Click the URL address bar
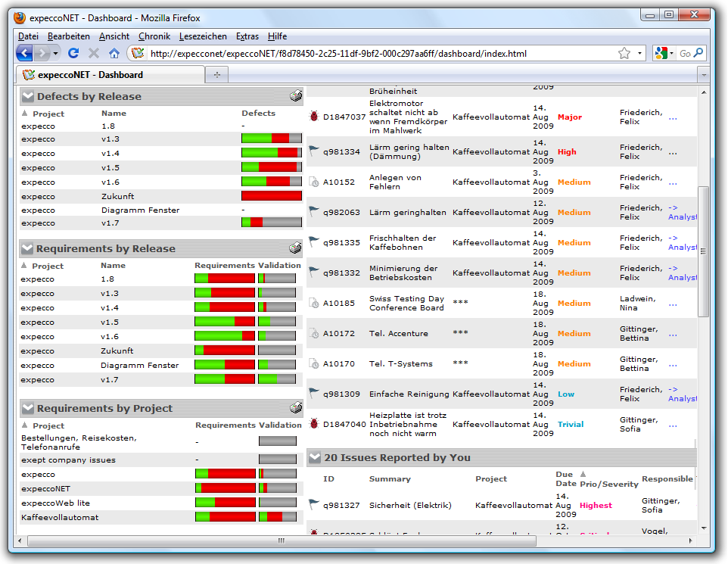728x564 pixels. coord(378,54)
